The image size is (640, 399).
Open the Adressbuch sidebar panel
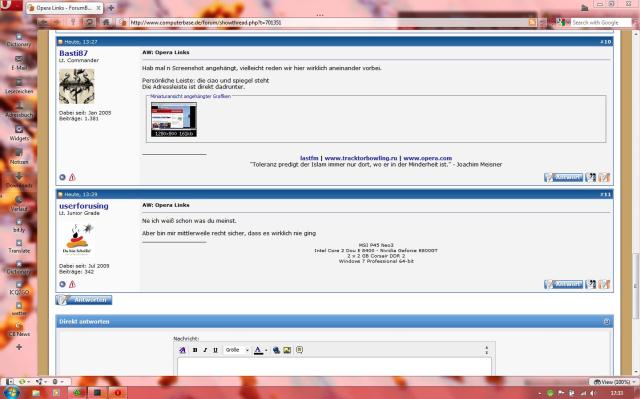coord(19,111)
